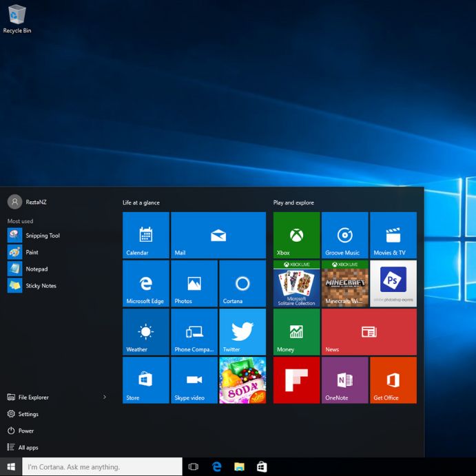Image resolution: width=476 pixels, height=476 pixels.
Task: Open the Store tile in Start menu
Action: [146, 380]
